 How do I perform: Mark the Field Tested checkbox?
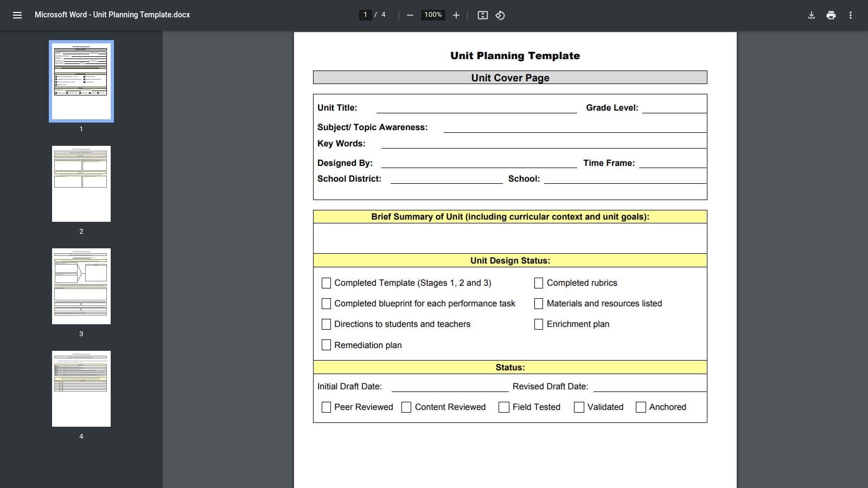point(504,407)
